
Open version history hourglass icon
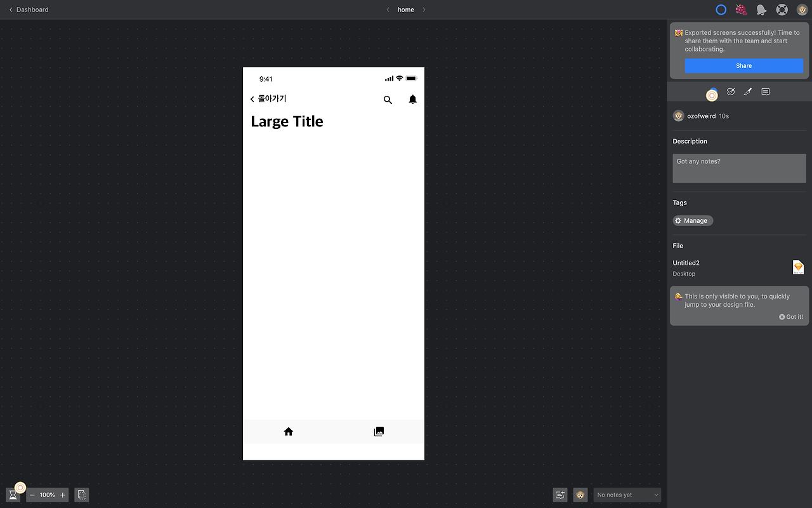tap(13, 495)
